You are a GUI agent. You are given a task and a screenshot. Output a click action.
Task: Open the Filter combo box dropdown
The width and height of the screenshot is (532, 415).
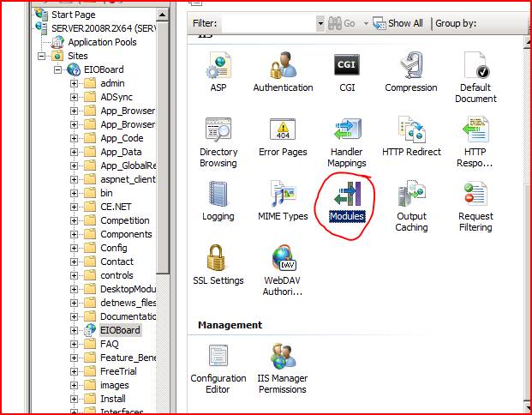click(x=320, y=23)
